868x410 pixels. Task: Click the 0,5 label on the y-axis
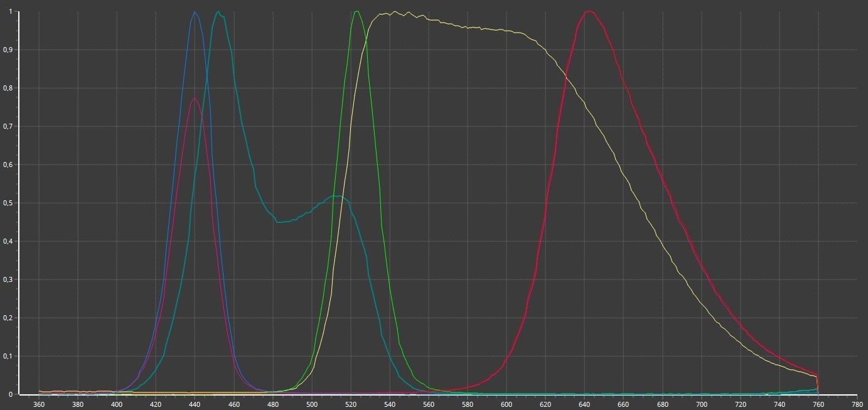pos(8,203)
